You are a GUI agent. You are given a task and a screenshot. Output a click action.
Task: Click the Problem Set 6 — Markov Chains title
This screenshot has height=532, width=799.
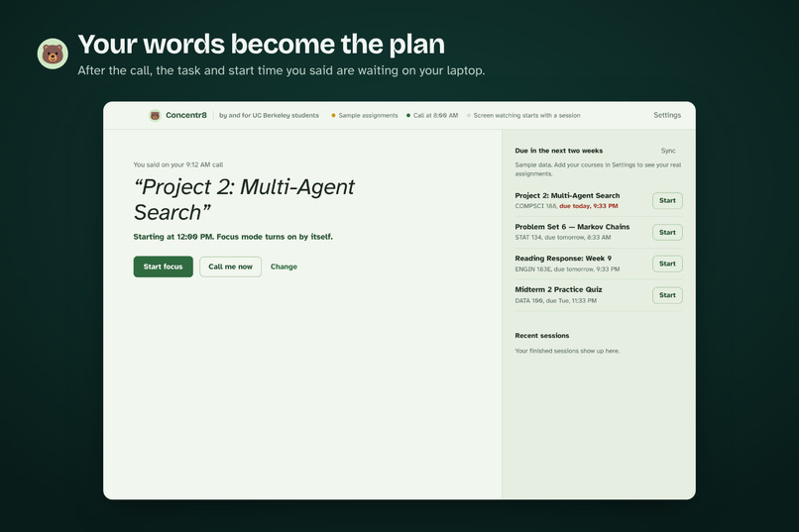572,227
